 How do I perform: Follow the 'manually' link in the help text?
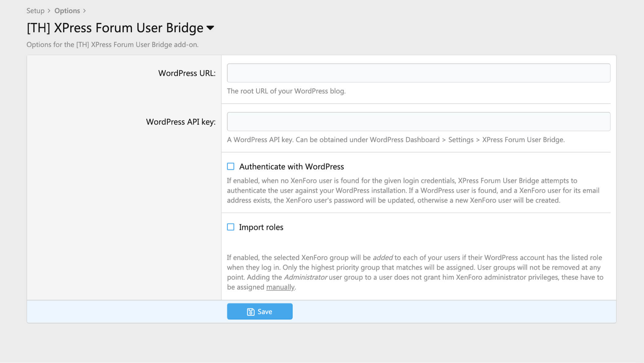tap(280, 287)
